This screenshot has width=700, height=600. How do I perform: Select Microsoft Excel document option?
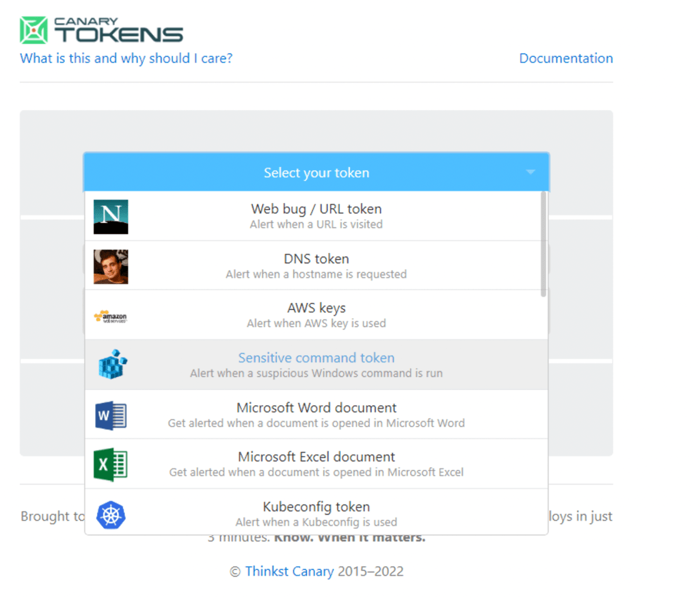pyautogui.click(x=316, y=464)
